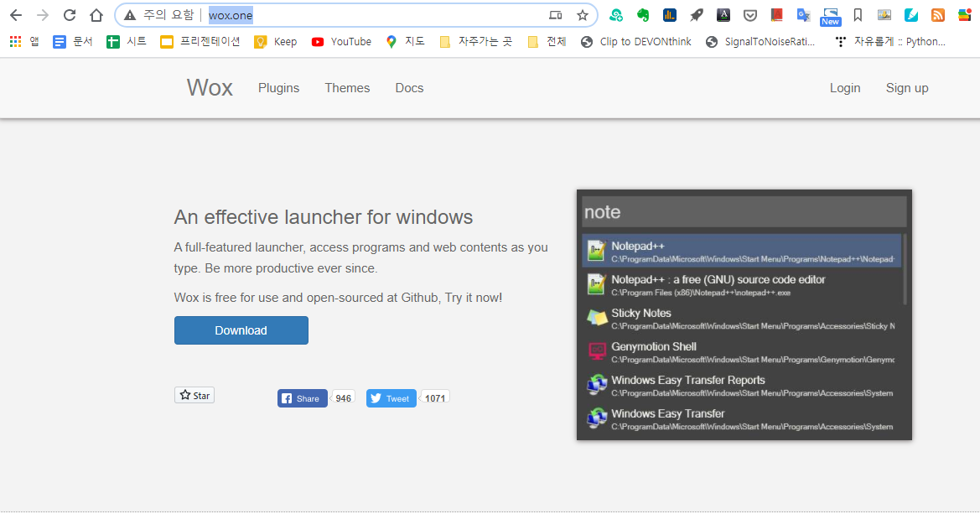Click the scrollbar in the Wox results list
Image resolution: width=980 pixels, height=514 pixels.
[904, 269]
